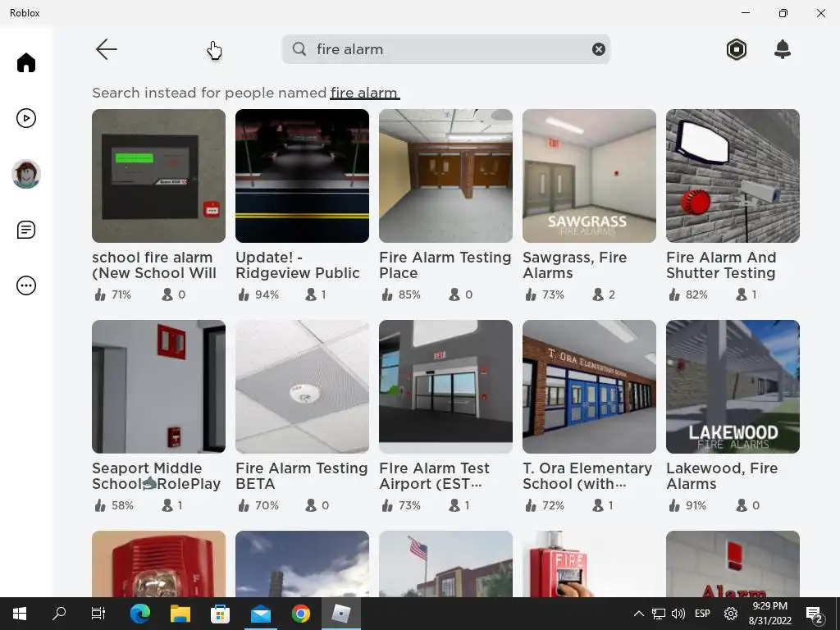Image resolution: width=840 pixels, height=630 pixels.
Task: Click the 'Update! - Ridgeview Public' title
Action: point(298,265)
